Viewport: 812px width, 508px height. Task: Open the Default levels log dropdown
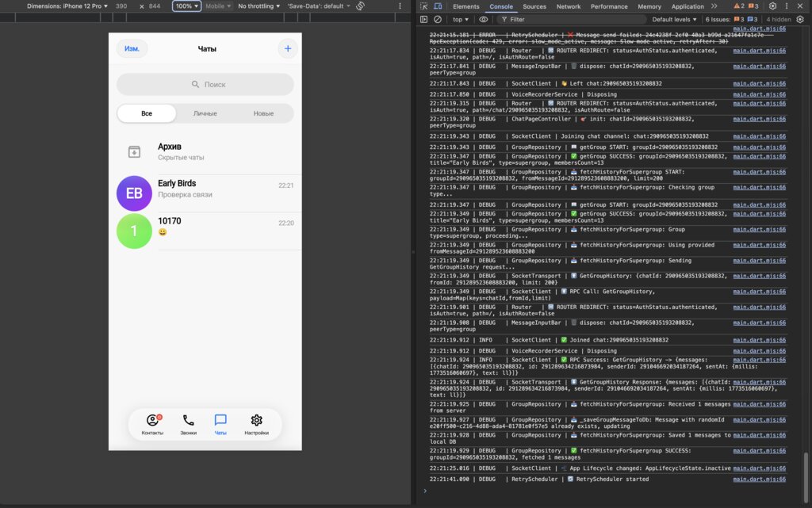[674, 19]
